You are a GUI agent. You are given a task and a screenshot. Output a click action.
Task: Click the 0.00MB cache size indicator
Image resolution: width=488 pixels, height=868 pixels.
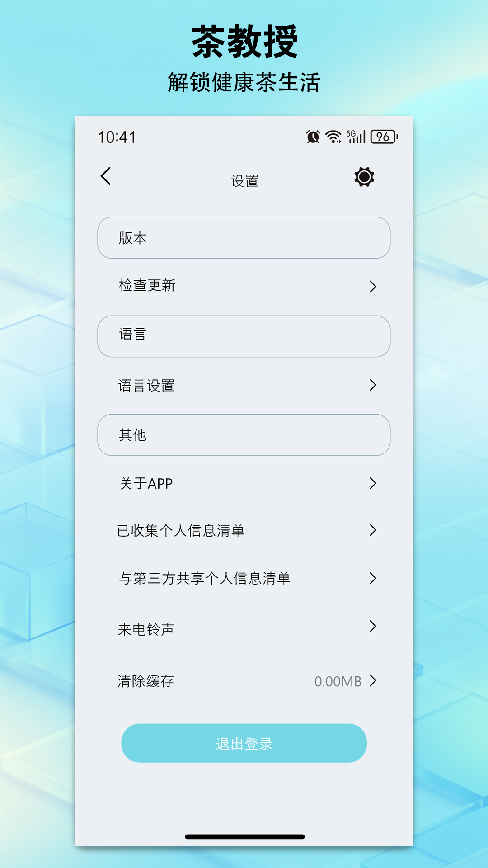tap(338, 681)
